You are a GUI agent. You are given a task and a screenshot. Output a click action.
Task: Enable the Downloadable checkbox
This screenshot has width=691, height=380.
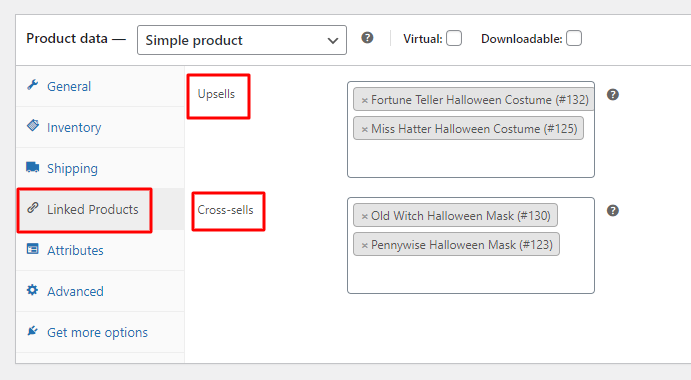coord(574,38)
